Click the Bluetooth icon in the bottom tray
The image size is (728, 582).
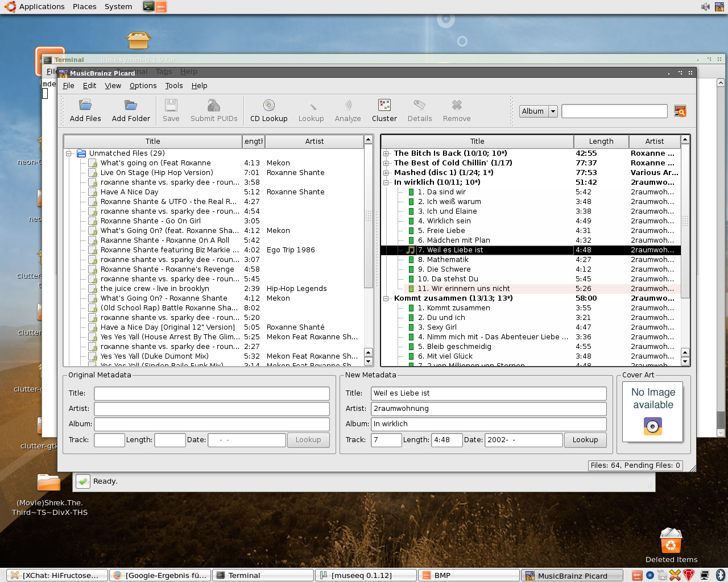[720, 575]
